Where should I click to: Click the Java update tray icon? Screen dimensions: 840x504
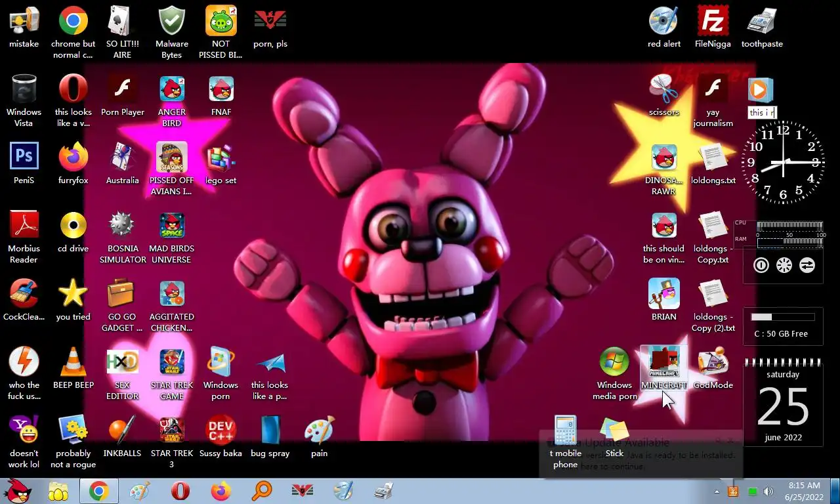[x=734, y=492]
